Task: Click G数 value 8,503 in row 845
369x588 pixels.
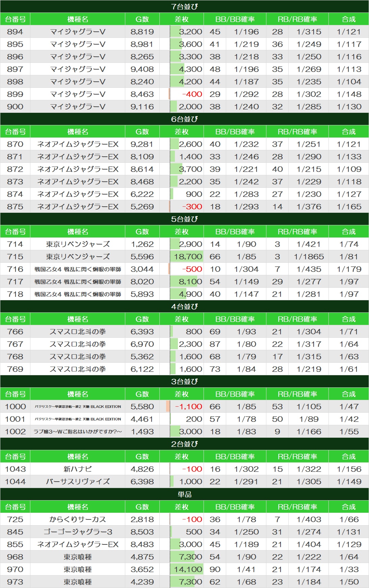Action: click(142, 532)
